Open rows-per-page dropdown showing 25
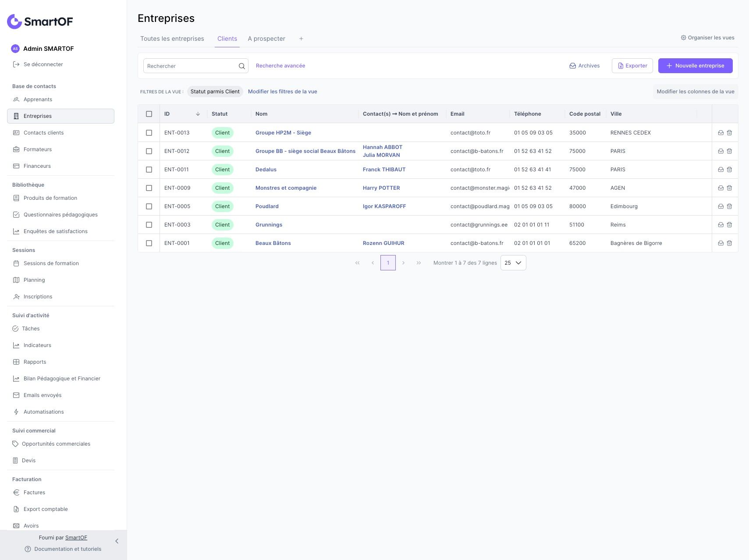This screenshot has height=560, width=749. (x=513, y=263)
